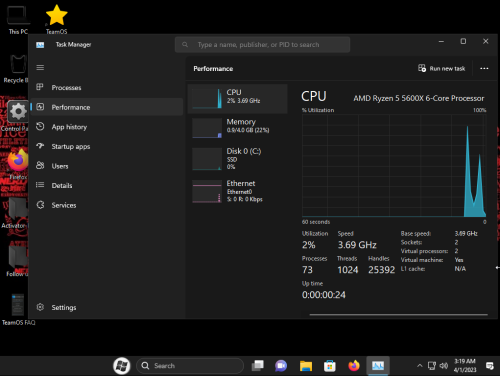500x376 pixels.
Task: Switch to the Details page
Action: [107, 185]
